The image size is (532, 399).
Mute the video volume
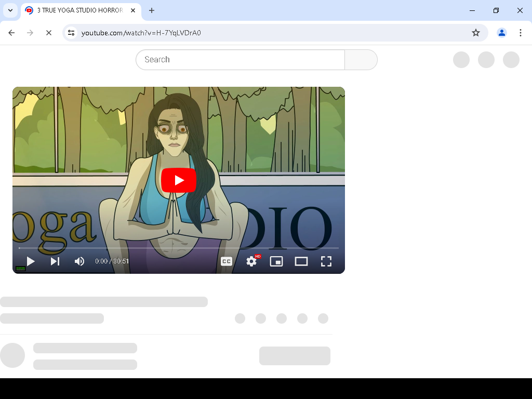coord(79,261)
